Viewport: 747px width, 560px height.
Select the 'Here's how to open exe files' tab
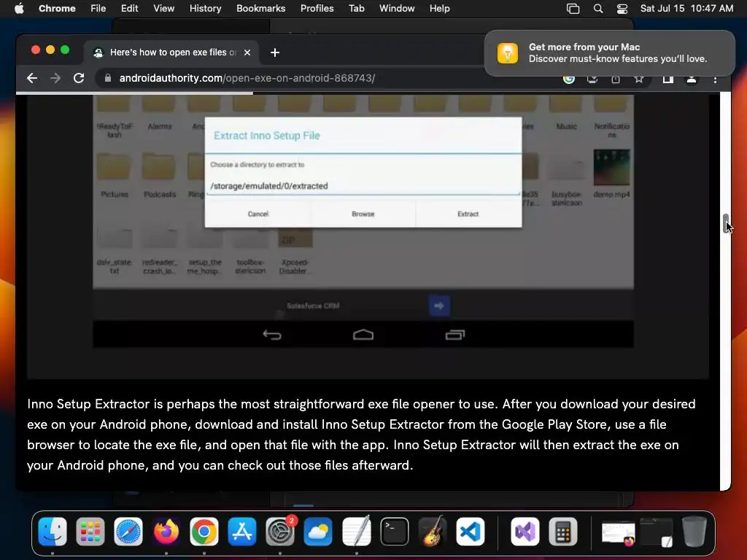point(171,52)
